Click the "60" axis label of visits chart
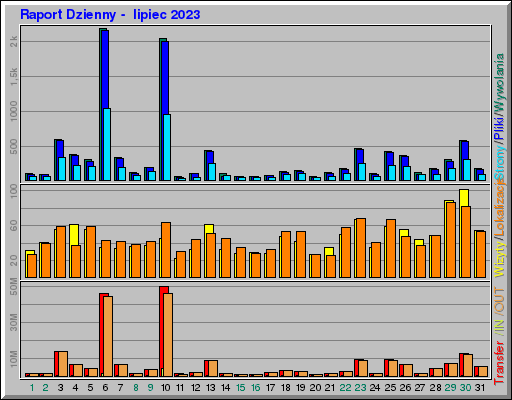Viewport: 512px width, 400px height. click(14, 226)
